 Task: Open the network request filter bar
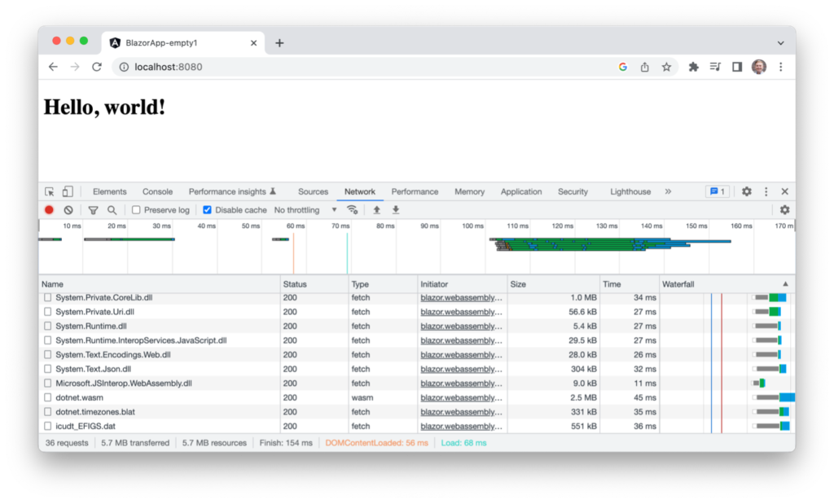(93, 209)
